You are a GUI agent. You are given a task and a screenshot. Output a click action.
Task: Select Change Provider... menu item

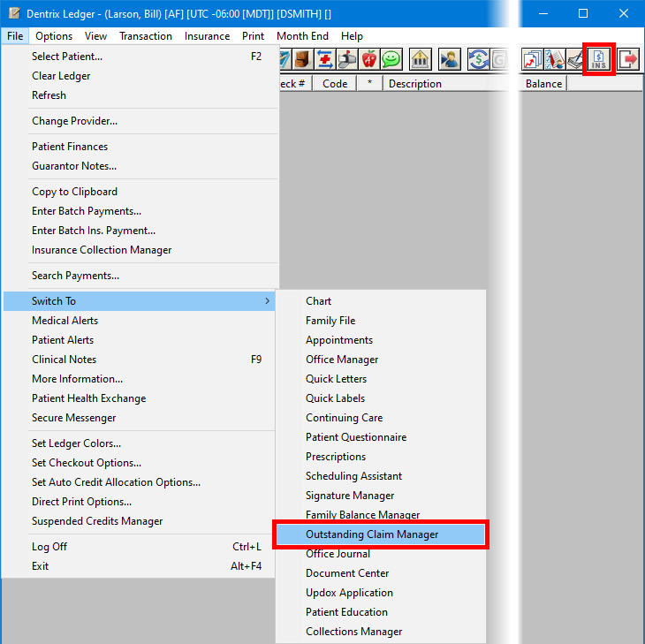139,121
